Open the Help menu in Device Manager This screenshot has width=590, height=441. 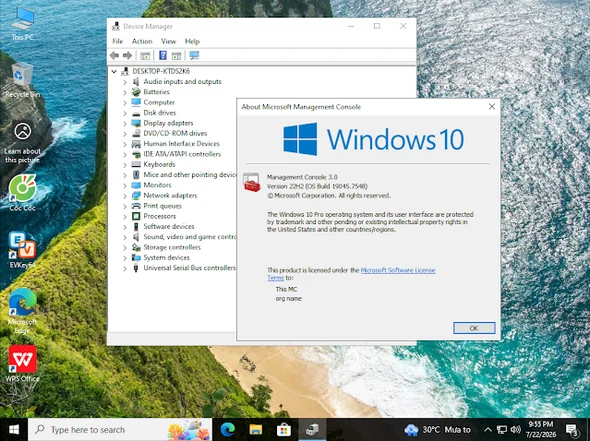pos(192,41)
